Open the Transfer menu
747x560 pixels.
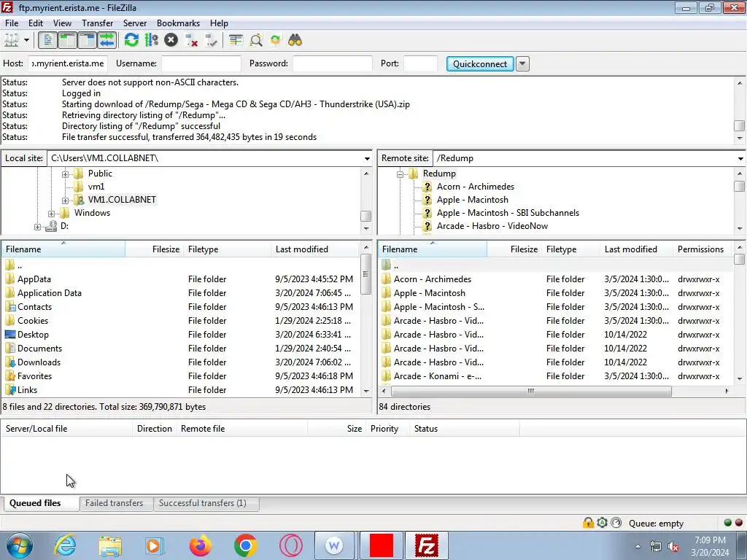pos(97,23)
